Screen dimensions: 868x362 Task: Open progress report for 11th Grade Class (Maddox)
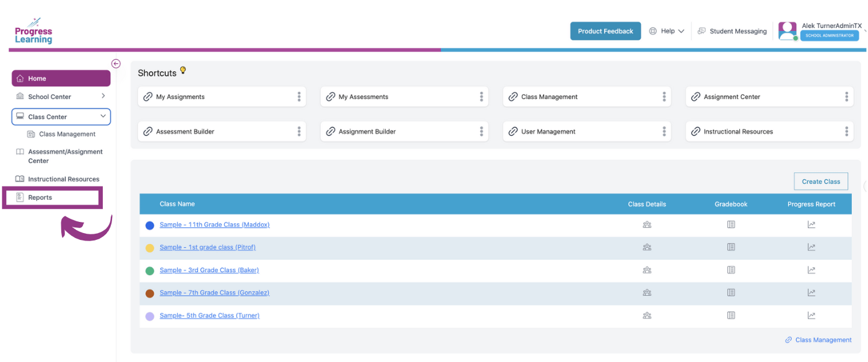pyautogui.click(x=812, y=224)
